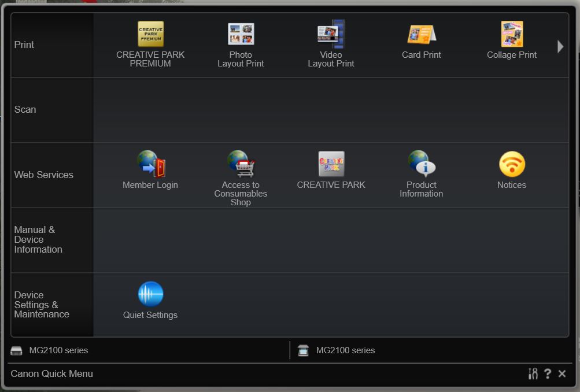The image size is (580, 392).
Task: Open Video Layout Print
Action: click(331, 35)
